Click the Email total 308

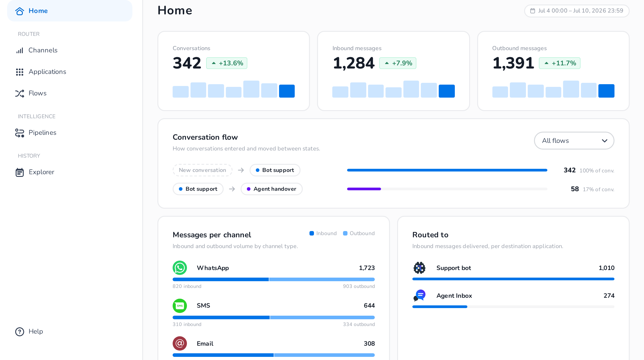(x=369, y=343)
